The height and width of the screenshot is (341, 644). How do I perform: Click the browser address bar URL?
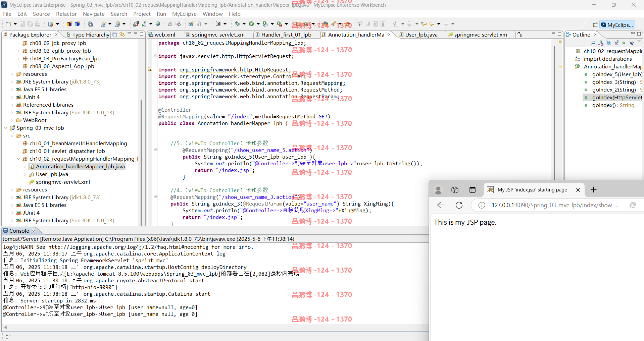coord(555,205)
